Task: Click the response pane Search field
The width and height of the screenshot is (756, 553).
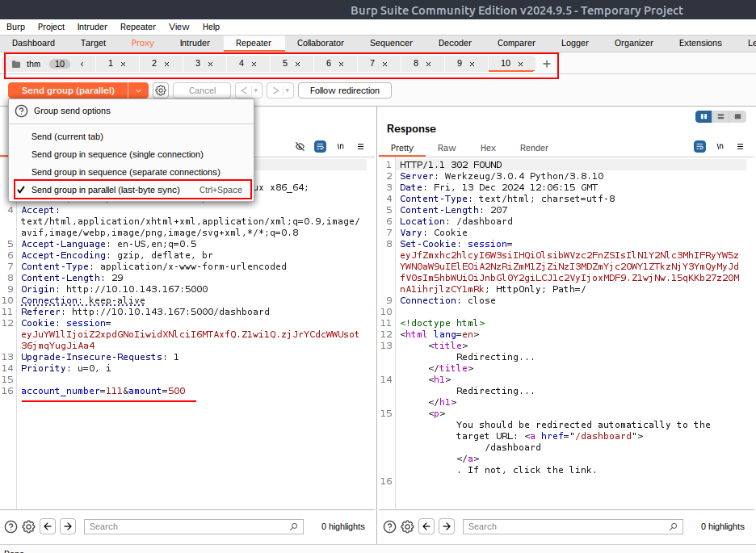Action: (573, 526)
